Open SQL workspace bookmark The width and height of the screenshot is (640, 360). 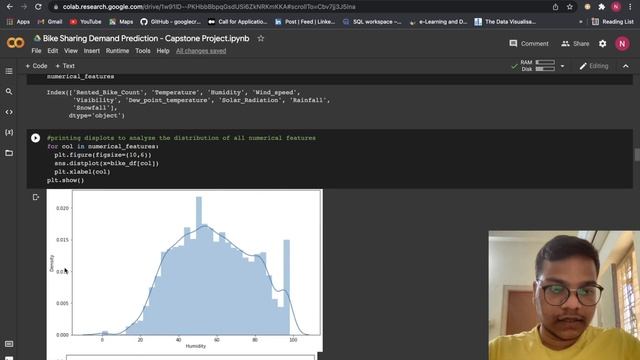372,22
